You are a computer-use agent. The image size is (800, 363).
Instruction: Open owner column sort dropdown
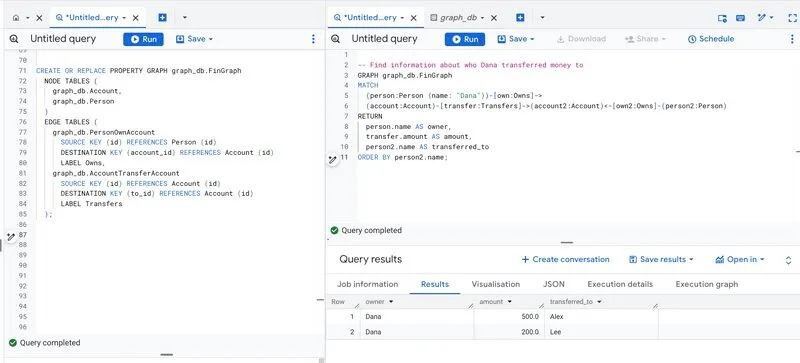point(391,302)
